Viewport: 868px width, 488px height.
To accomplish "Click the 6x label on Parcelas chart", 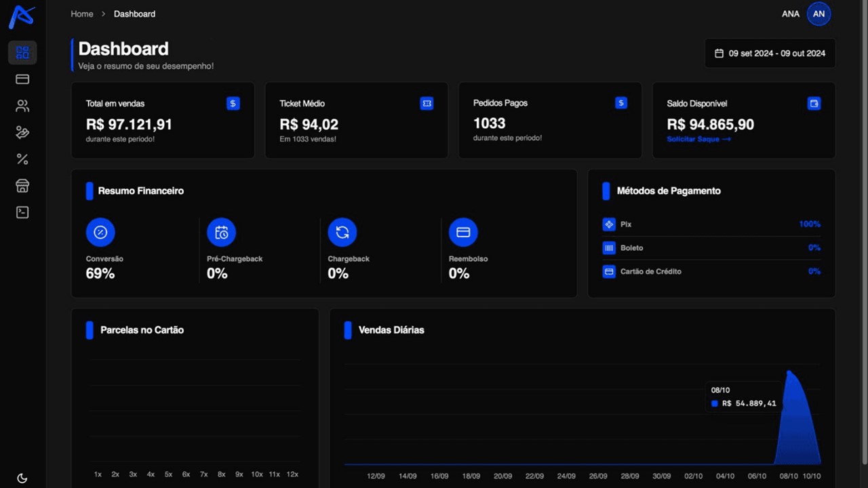I will (186, 474).
